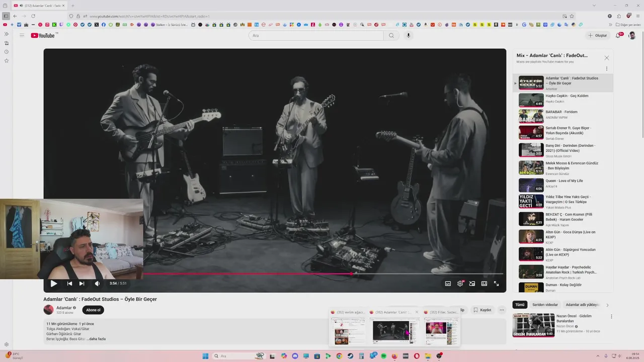Select Seriden videolar filter chip
This screenshot has height=362, width=644.
(545, 305)
